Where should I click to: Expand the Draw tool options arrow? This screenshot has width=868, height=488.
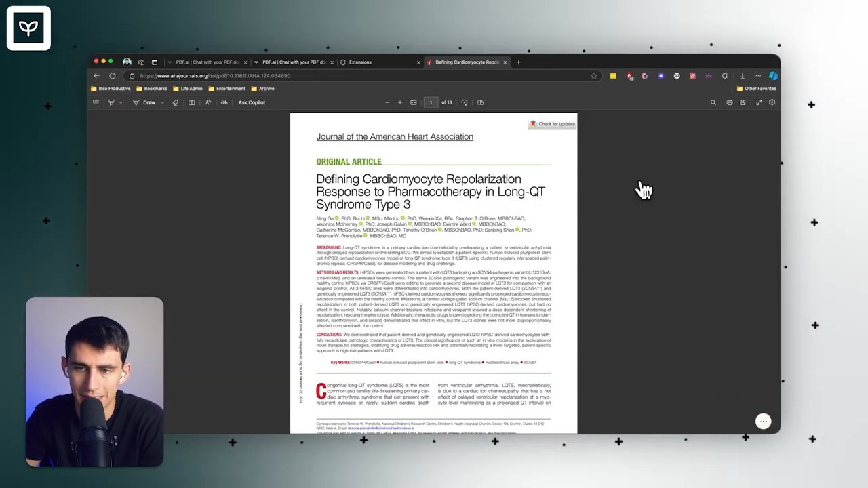162,102
